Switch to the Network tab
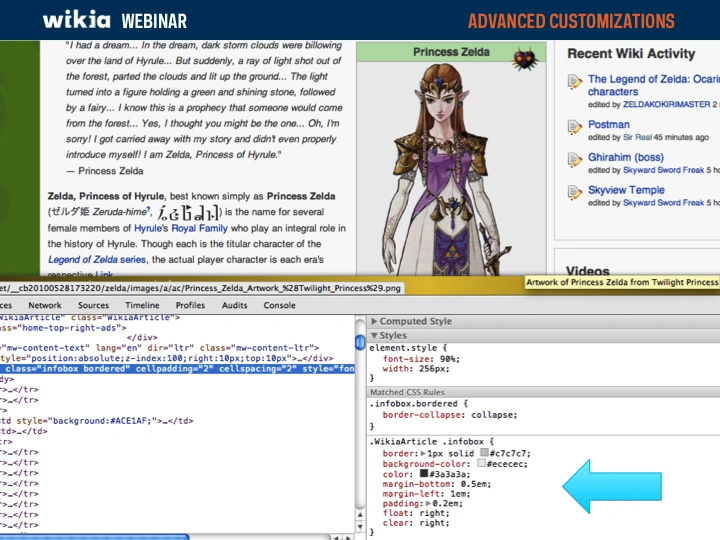 click(45, 305)
